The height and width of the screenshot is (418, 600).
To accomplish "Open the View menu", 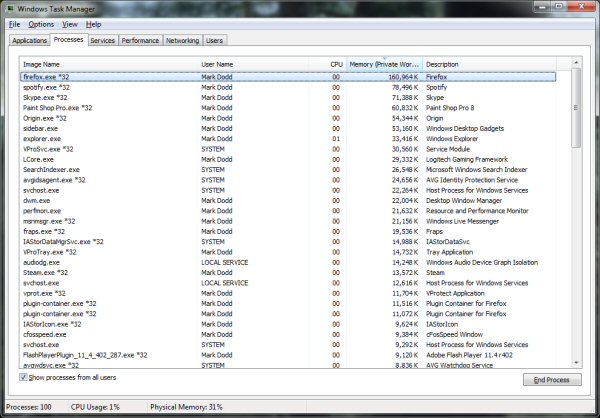I will coord(70,24).
